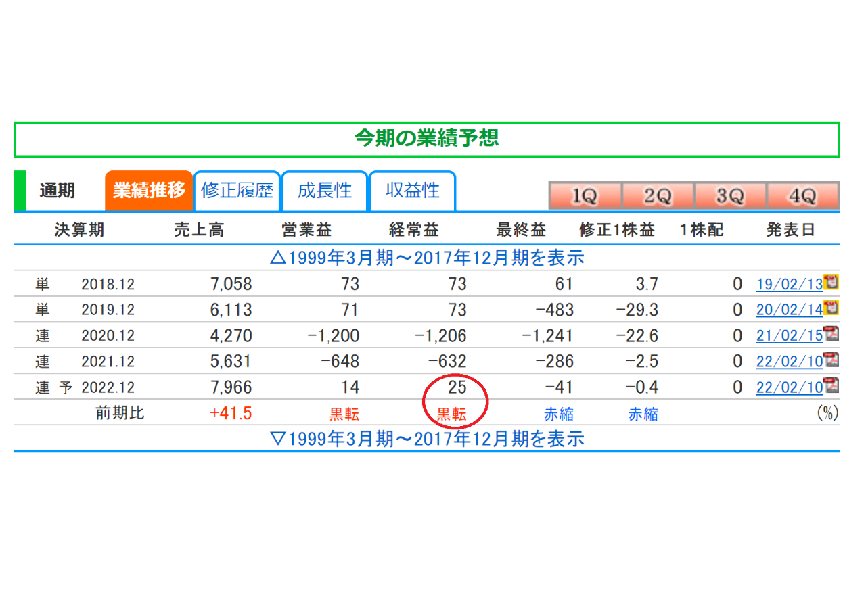The image size is (866, 616).
Task: Go to the 収益性 tab
Action: [x=412, y=191]
